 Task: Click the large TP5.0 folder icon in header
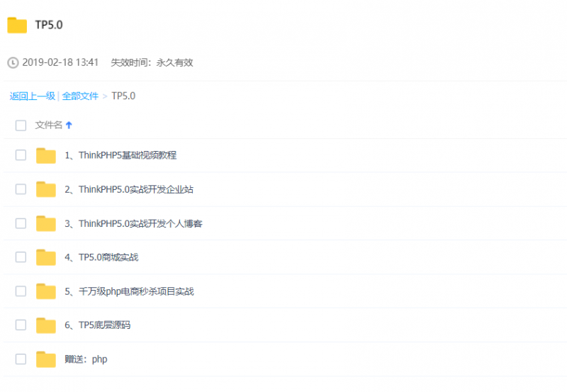[17, 25]
